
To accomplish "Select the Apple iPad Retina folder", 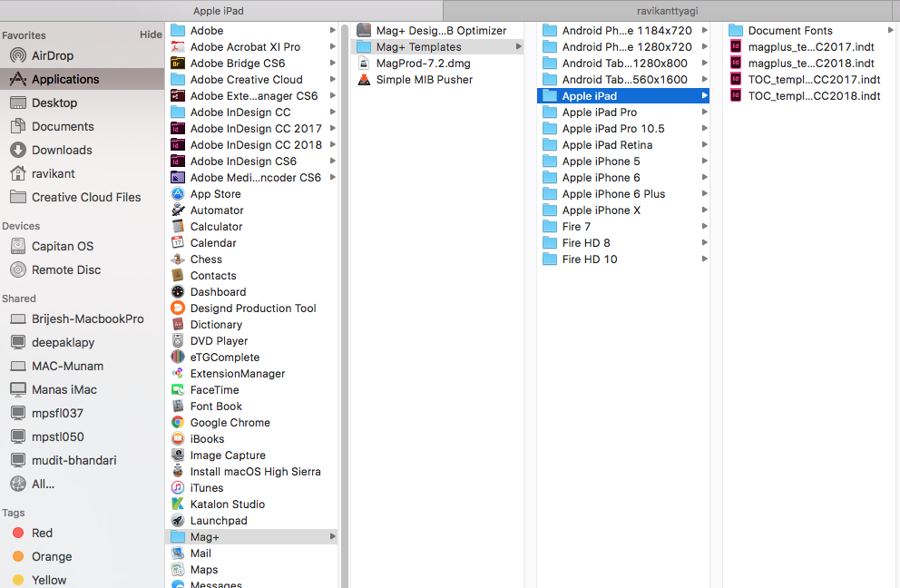I will pos(623,145).
